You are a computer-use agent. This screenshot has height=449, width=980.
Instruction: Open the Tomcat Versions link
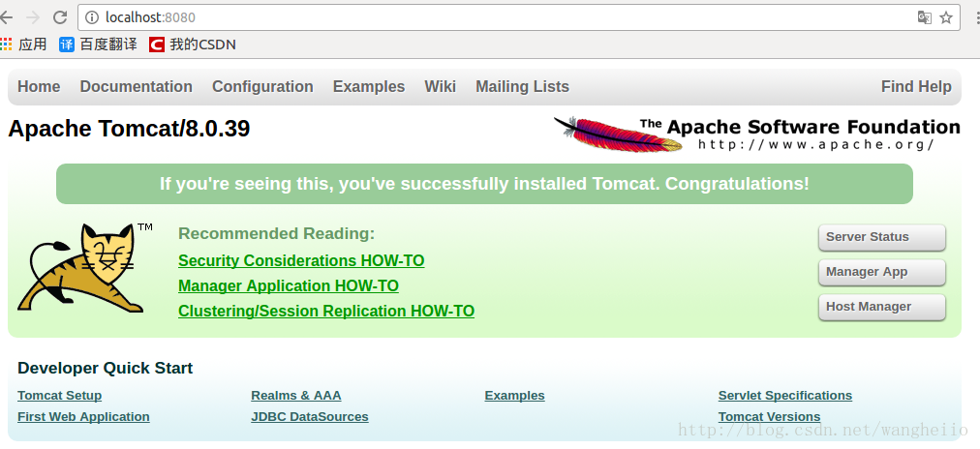(x=769, y=416)
